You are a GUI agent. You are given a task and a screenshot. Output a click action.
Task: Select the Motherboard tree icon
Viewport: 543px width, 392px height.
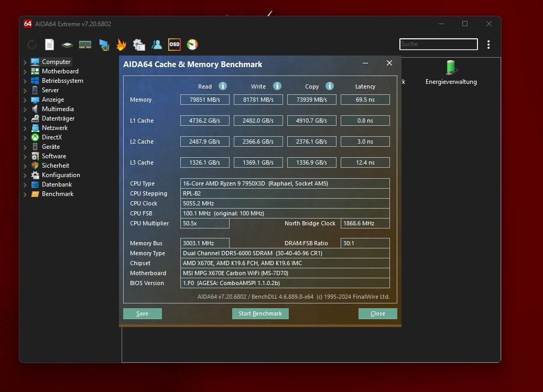point(35,71)
